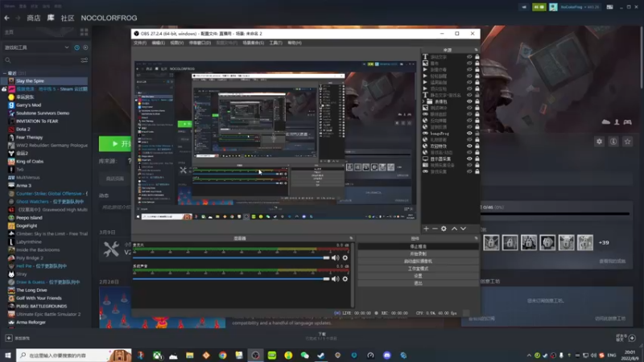
Task: Click the start virtual camera button
Action: pyautogui.click(x=418, y=261)
